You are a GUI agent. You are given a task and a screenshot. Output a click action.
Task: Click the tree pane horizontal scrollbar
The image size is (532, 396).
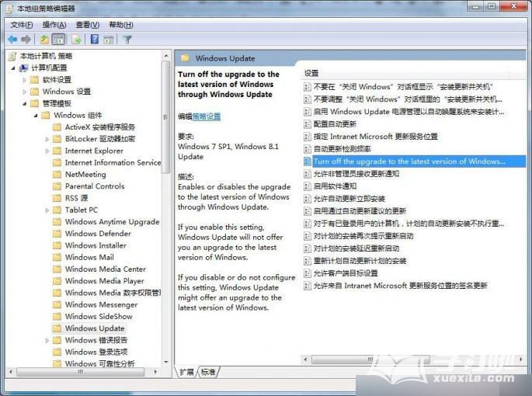tap(78, 372)
